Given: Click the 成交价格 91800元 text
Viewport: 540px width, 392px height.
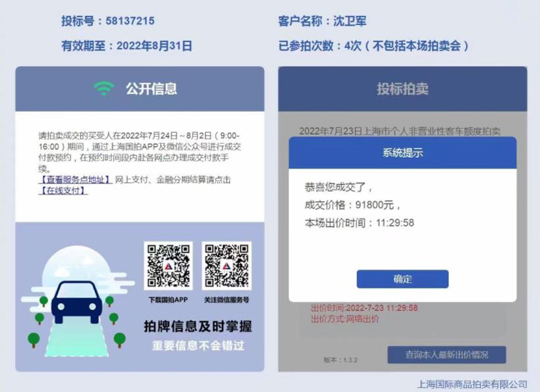Looking at the screenshot, I should pyautogui.click(x=352, y=205).
